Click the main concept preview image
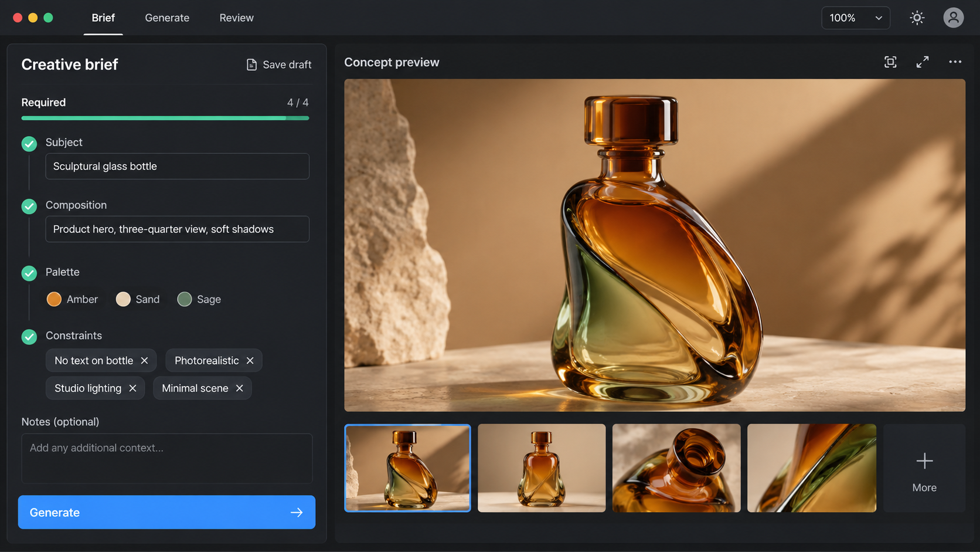Viewport: 980px width, 552px height. [x=655, y=245]
